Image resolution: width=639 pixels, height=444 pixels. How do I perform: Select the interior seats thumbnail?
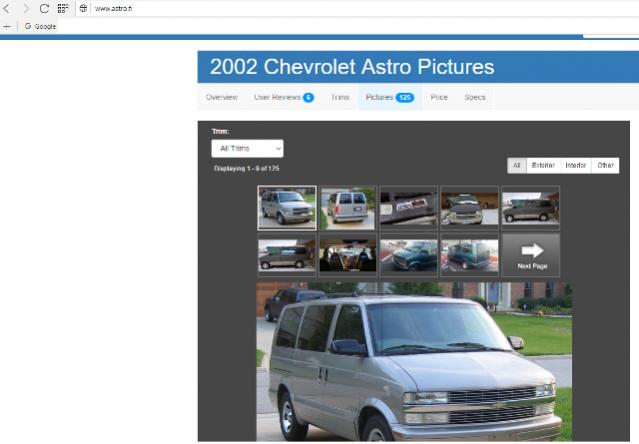tap(348, 255)
